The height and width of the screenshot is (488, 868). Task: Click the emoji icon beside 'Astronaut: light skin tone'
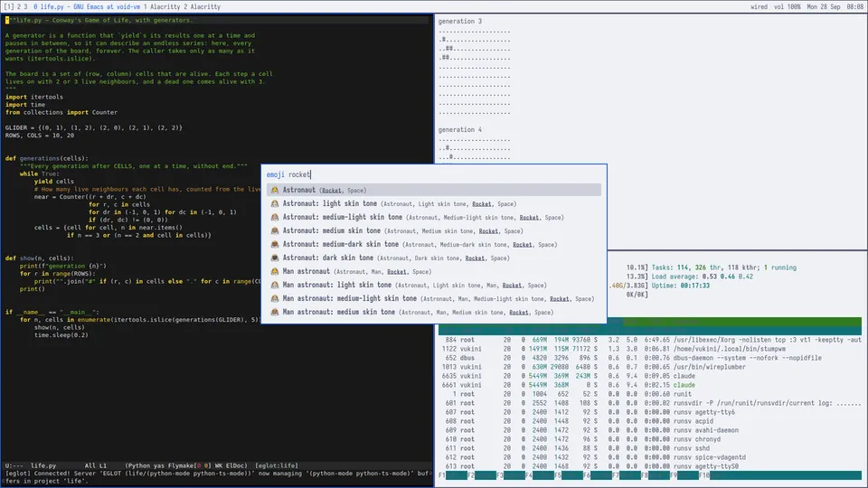(x=275, y=203)
